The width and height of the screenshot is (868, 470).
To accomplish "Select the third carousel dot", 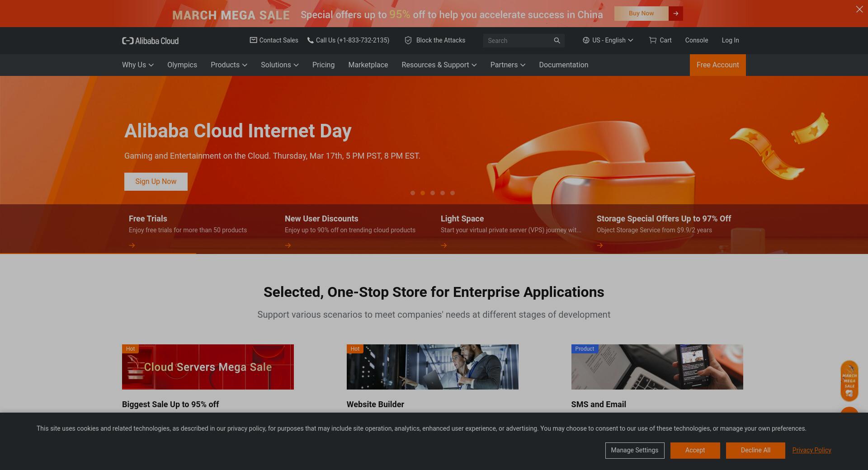I will coord(433,193).
